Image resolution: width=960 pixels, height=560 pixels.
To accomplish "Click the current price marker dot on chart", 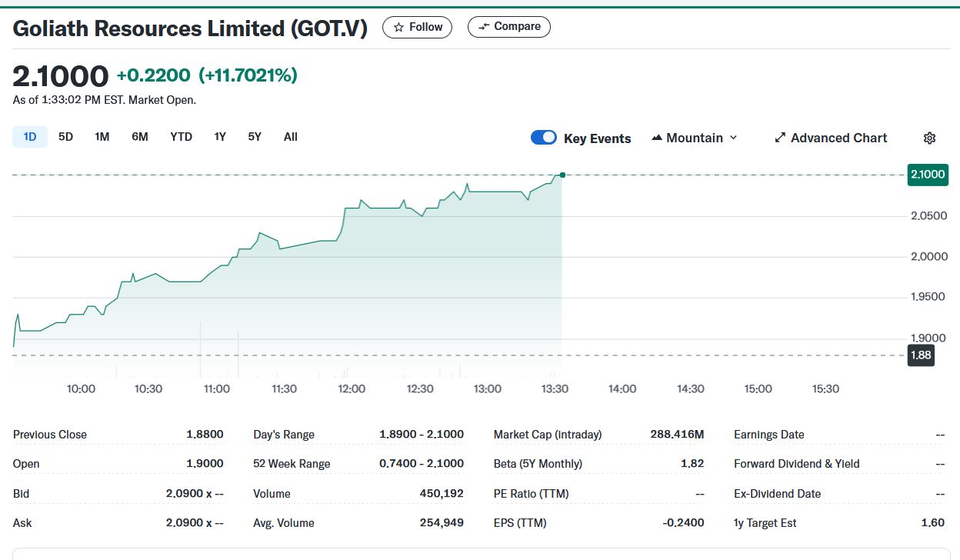I will coord(562,175).
